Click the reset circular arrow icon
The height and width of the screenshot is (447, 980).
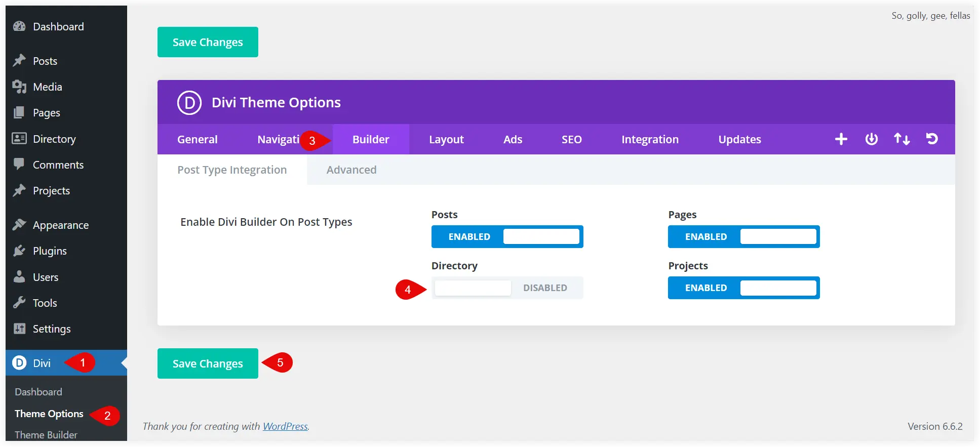(932, 139)
